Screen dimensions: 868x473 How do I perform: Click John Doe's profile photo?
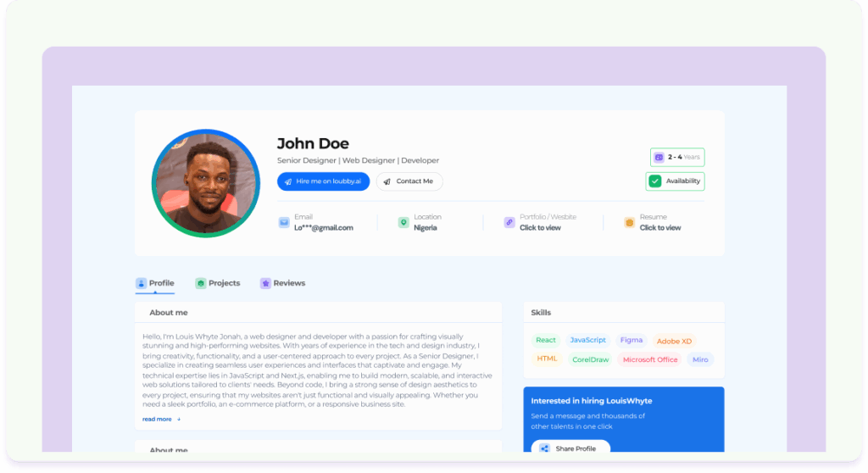point(206,183)
